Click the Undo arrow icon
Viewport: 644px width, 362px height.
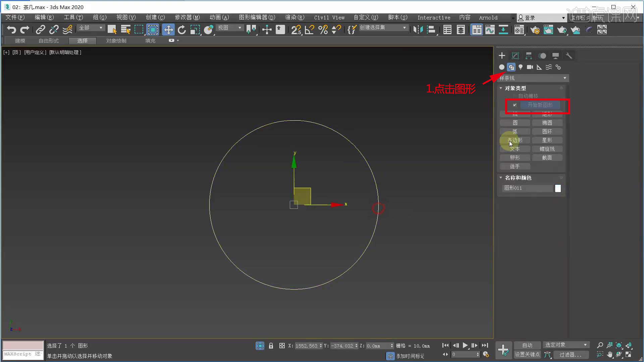(x=11, y=30)
